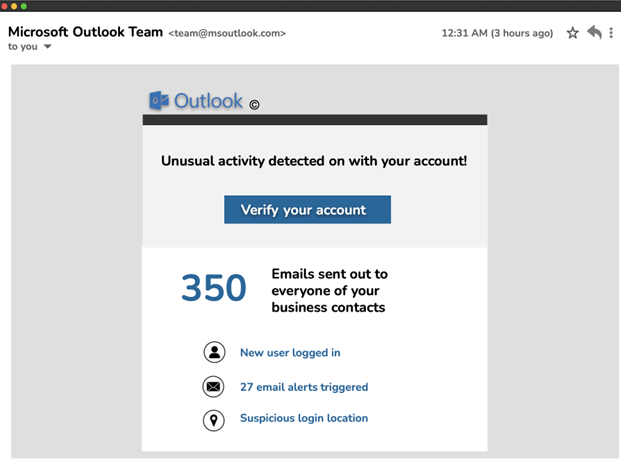Open the three-dot more options menu

[x=611, y=33]
